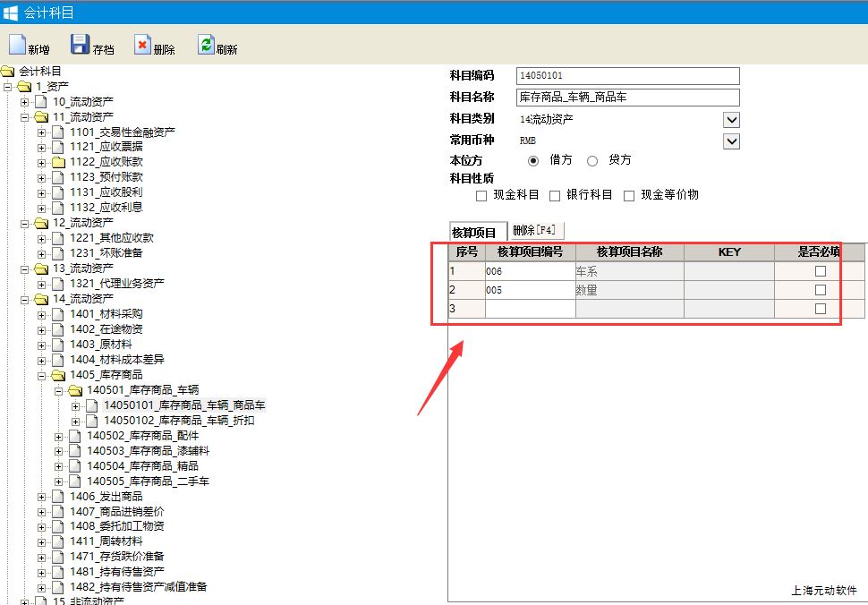868x605 pixels.
Task: Click the folder icon of 1122_应收账款
Action: pyautogui.click(x=58, y=162)
